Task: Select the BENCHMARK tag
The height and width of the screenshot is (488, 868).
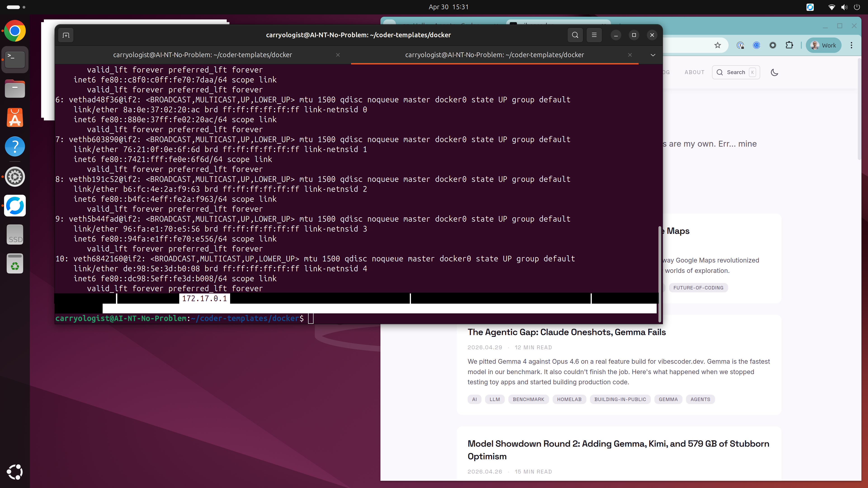Action: click(x=528, y=399)
